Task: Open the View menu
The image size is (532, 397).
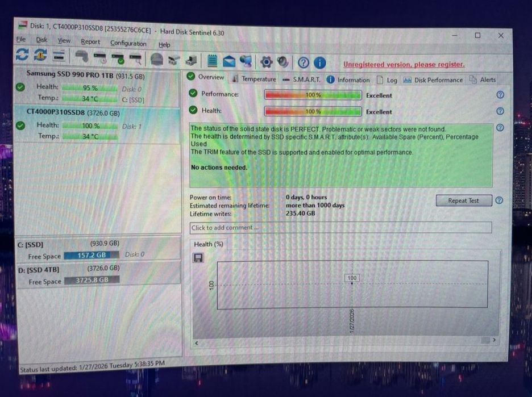Action: coord(64,41)
